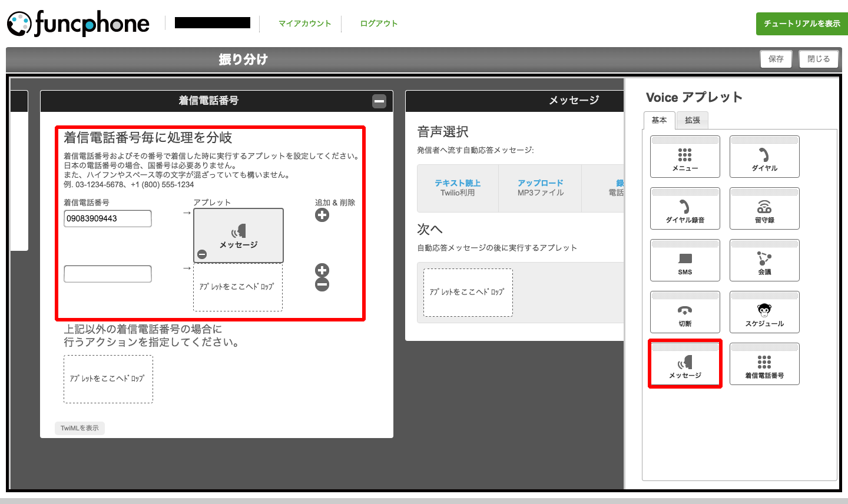This screenshot has width=848, height=504.
Task: Click the メッセージ applet in palette
Action: click(x=685, y=364)
